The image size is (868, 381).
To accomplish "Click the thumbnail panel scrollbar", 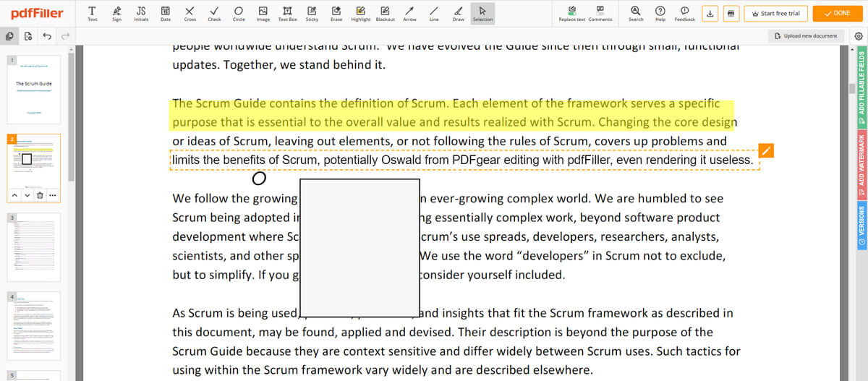I will [71, 116].
